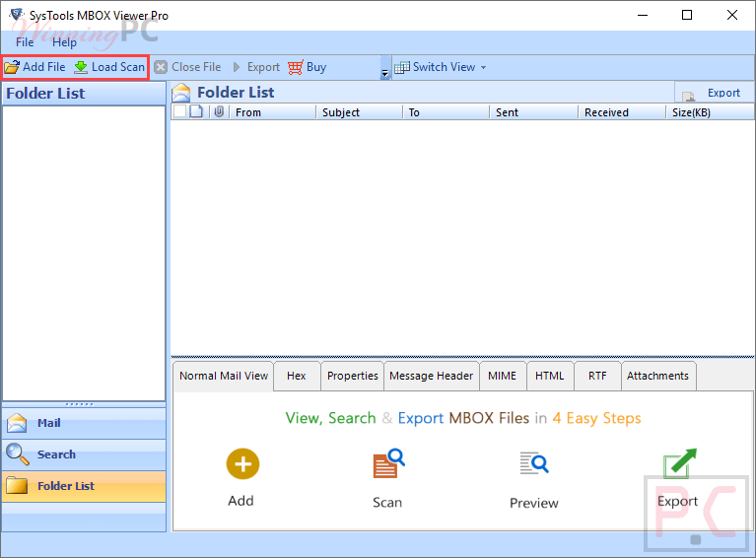
Task: Click the page icon column header
Action: pyautogui.click(x=196, y=111)
